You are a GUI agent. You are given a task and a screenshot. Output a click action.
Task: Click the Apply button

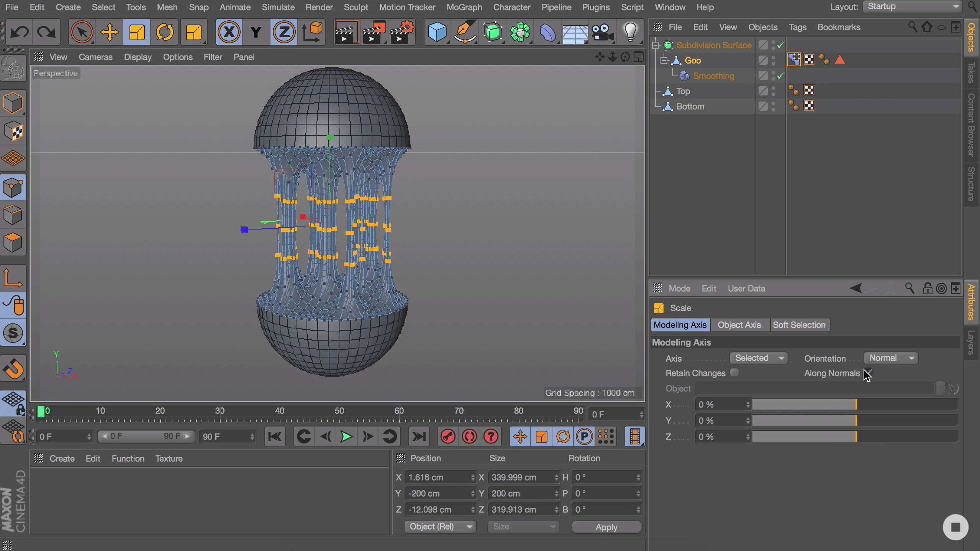(x=606, y=527)
